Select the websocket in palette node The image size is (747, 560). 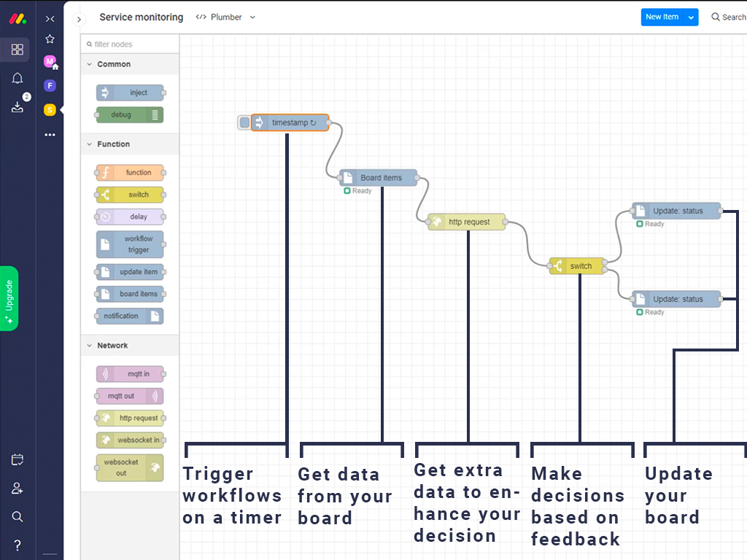click(130, 440)
